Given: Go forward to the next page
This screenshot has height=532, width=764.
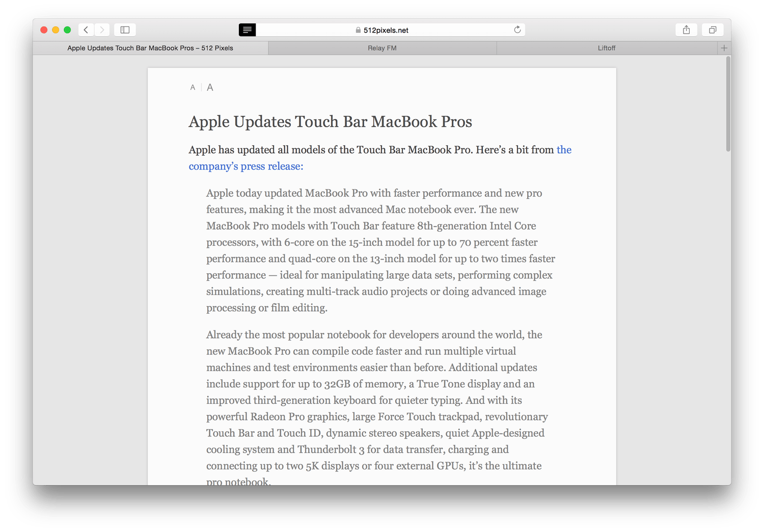Looking at the screenshot, I should (x=102, y=30).
